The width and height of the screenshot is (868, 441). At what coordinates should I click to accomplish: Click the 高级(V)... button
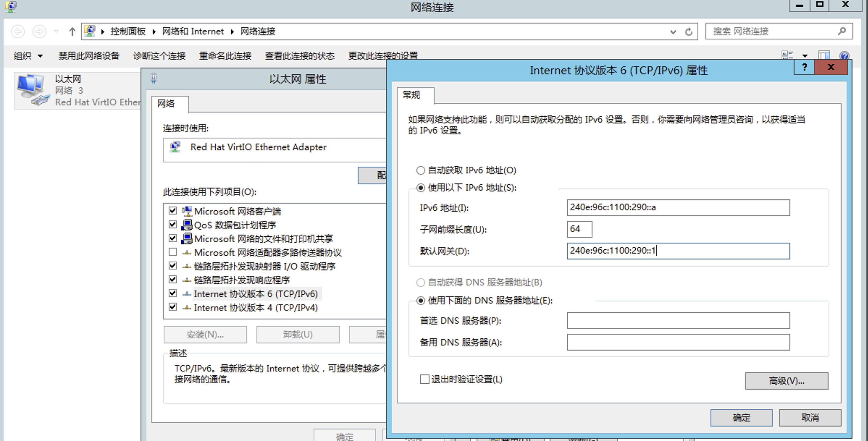[786, 381]
